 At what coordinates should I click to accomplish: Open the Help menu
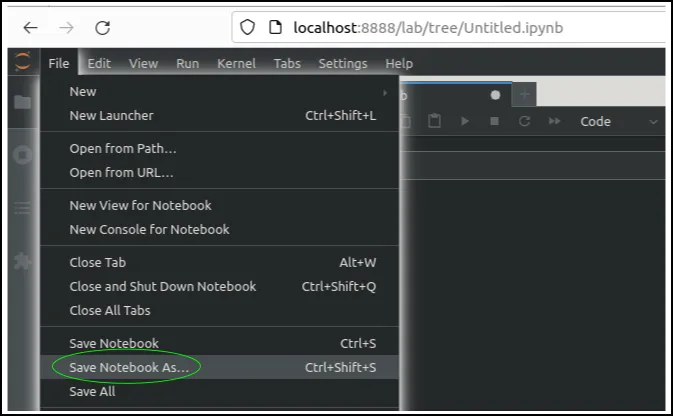point(399,64)
